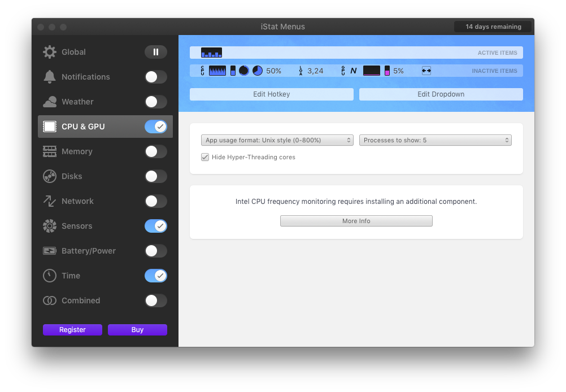The height and width of the screenshot is (392, 566).
Task: Click the Network arrows icon
Action: [x=50, y=201]
